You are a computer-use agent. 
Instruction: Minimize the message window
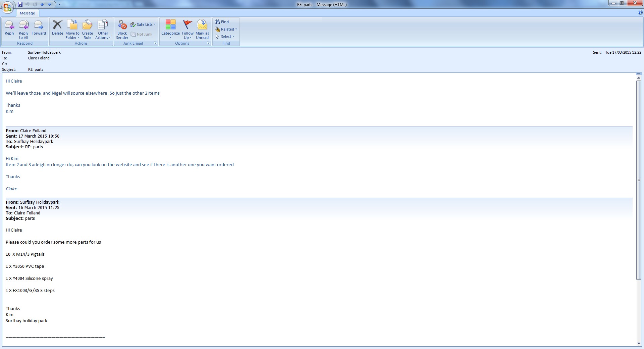pos(613,3)
